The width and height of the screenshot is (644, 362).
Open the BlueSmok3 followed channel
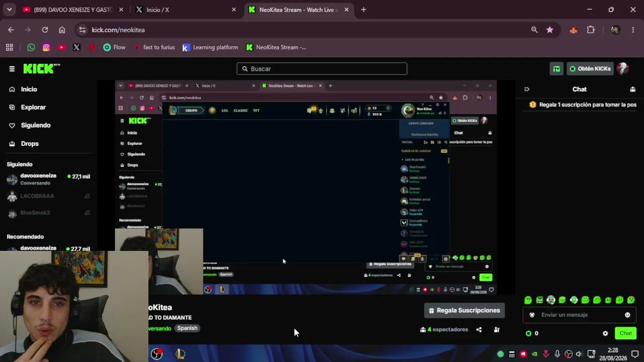pos(35,213)
